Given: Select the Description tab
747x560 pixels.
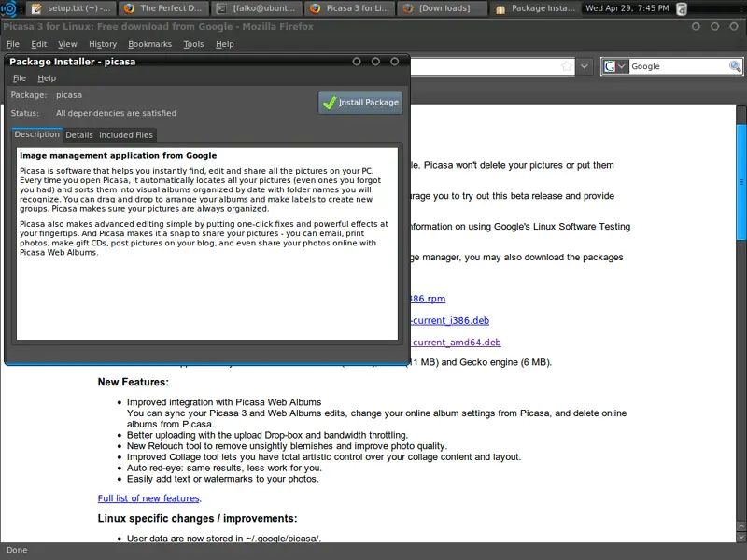Looking at the screenshot, I should point(36,134).
